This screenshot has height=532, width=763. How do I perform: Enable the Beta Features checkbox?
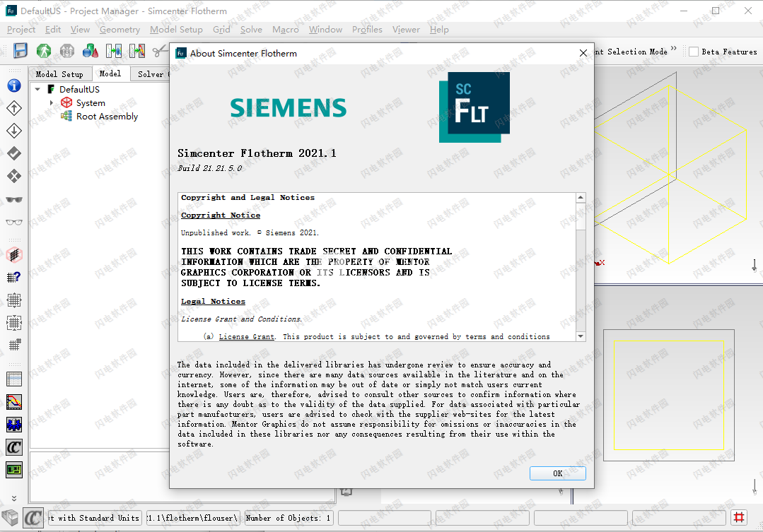(694, 52)
